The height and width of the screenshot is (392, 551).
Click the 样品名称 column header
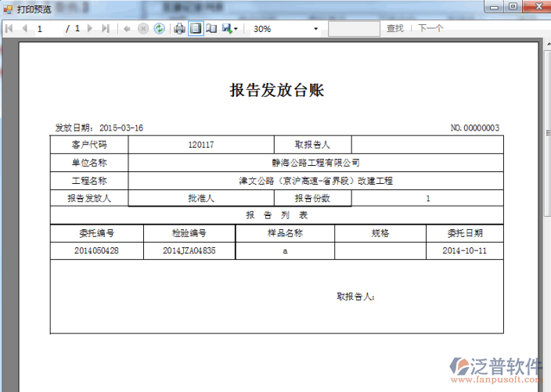(285, 233)
